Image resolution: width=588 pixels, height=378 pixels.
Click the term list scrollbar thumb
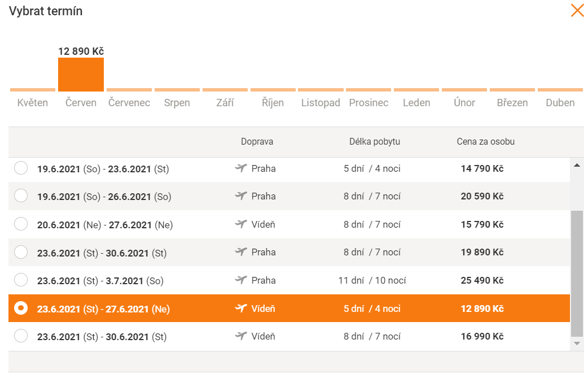point(577,273)
